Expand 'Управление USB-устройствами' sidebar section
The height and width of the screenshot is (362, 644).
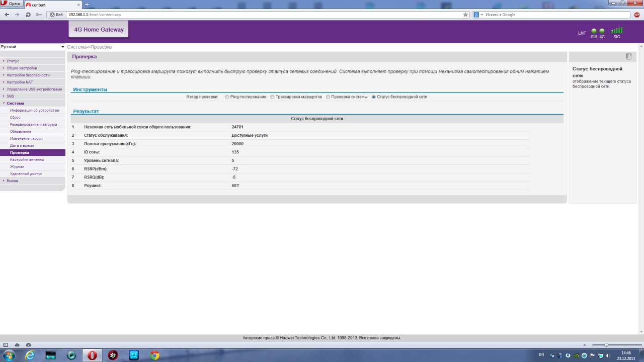(33, 89)
